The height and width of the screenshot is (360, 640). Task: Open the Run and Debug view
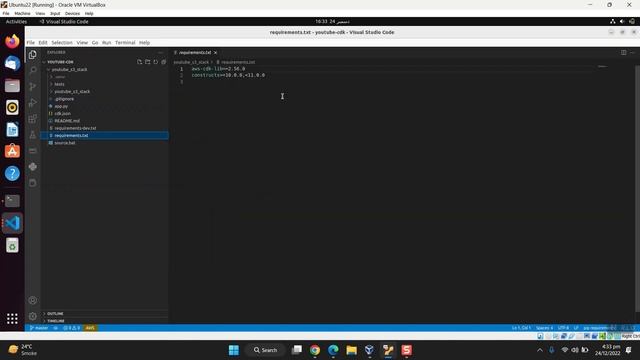[x=33, y=102]
